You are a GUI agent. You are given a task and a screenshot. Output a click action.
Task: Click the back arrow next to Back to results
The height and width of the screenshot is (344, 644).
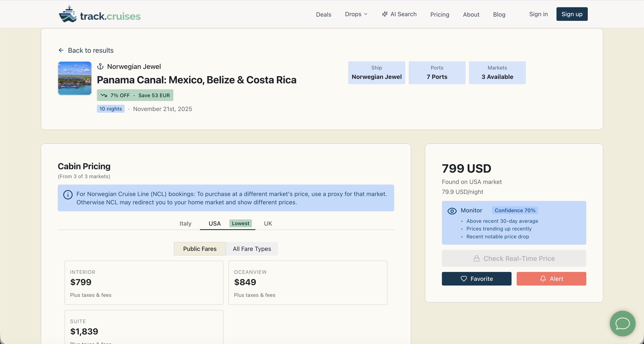(61, 50)
